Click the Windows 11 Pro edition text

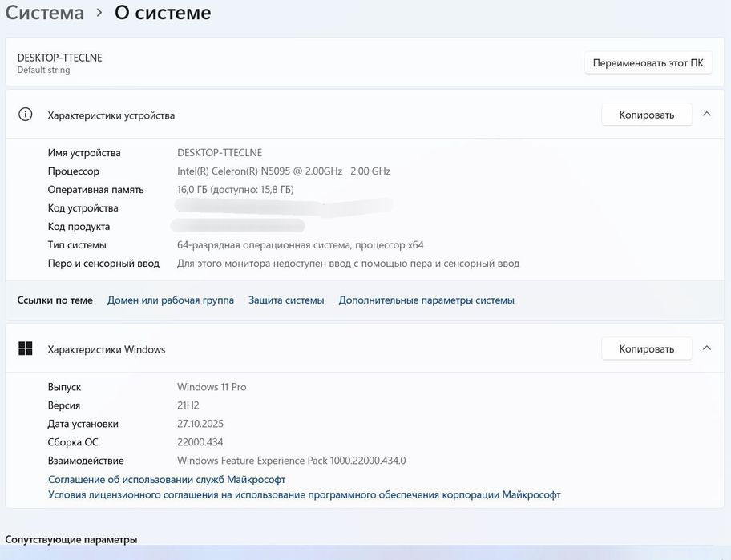(x=212, y=387)
